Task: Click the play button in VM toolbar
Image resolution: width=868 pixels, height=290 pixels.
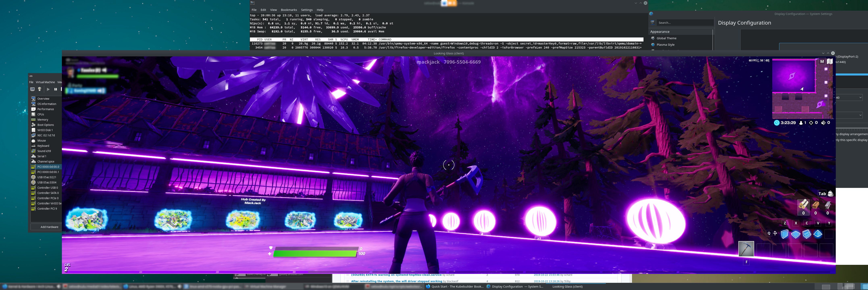Action: 48,89
